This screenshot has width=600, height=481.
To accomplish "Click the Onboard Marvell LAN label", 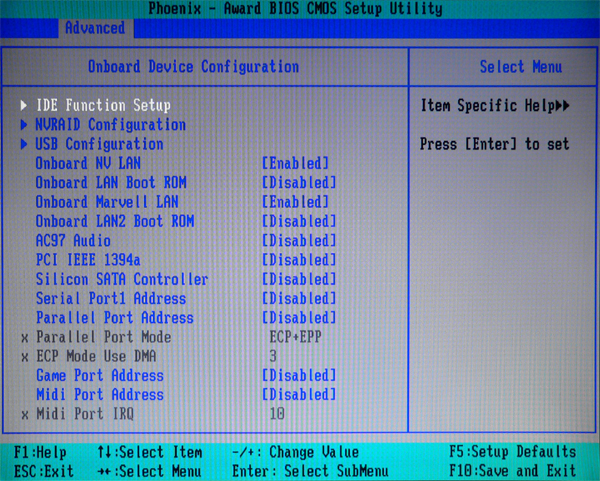I will (107, 202).
